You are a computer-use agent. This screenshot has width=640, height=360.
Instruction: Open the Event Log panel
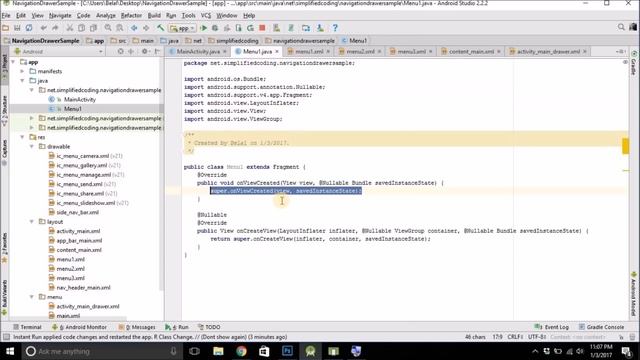click(552, 327)
